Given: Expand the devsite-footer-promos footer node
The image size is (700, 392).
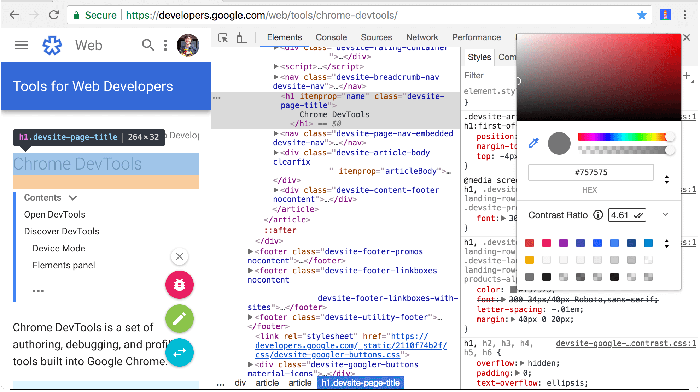Looking at the screenshot, I should click(250, 251).
